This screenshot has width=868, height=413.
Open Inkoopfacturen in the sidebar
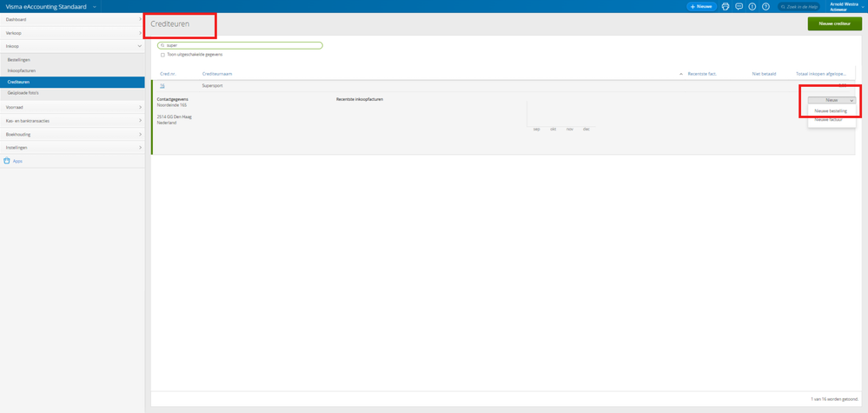point(22,71)
